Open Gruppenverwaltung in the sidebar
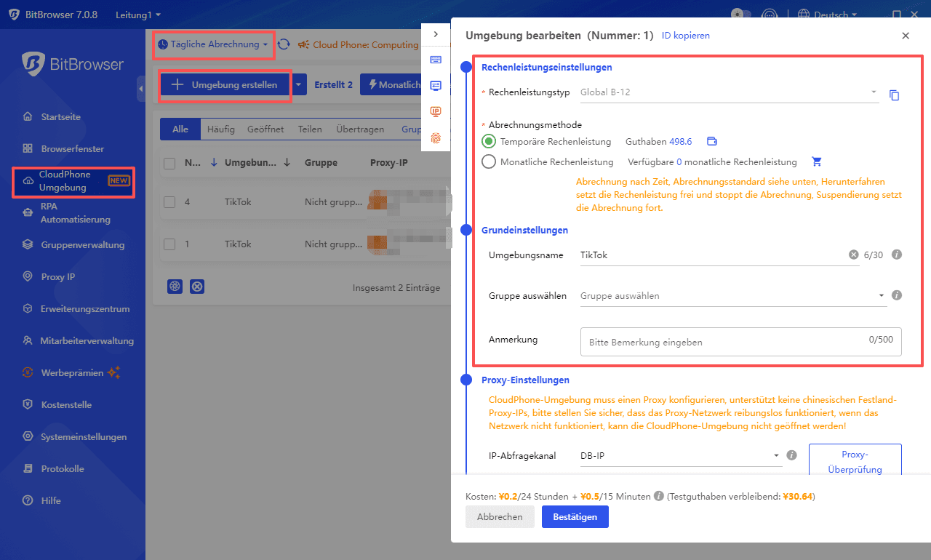Image resolution: width=931 pixels, height=560 pixels. pos(83,244)
